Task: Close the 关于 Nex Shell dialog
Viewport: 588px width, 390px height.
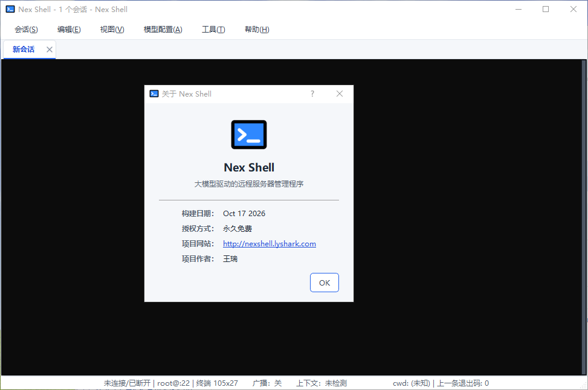Action: [340, 94]
